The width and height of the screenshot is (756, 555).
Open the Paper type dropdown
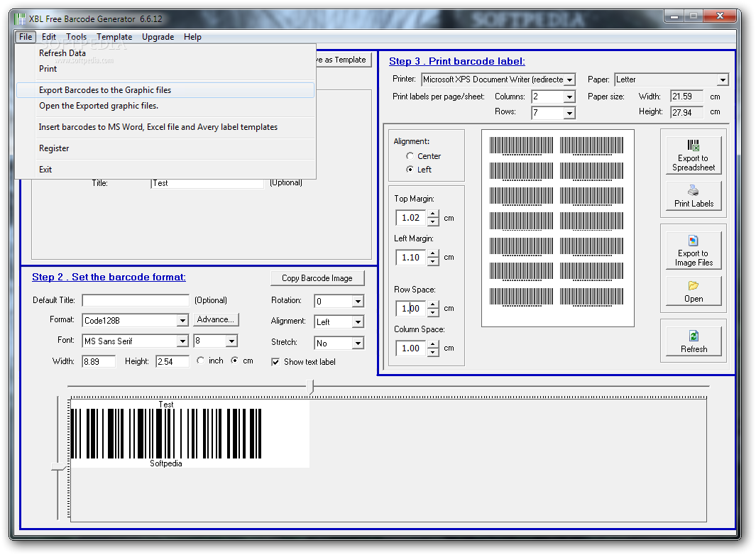[722, 79]
